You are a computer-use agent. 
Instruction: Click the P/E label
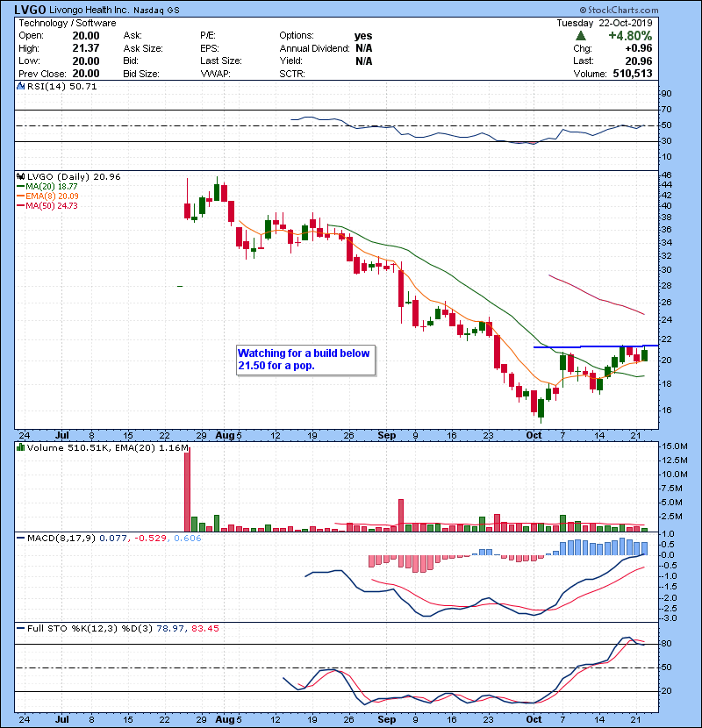coord(208,36)
